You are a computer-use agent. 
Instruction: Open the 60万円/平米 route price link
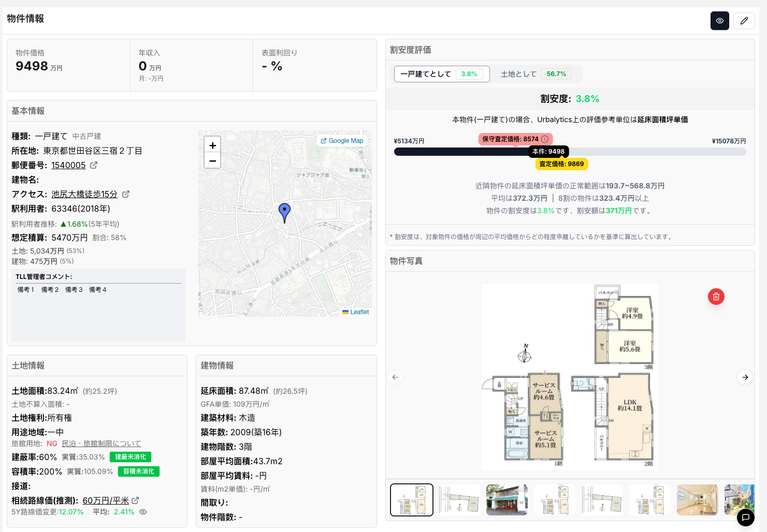(x=106, y=500)
